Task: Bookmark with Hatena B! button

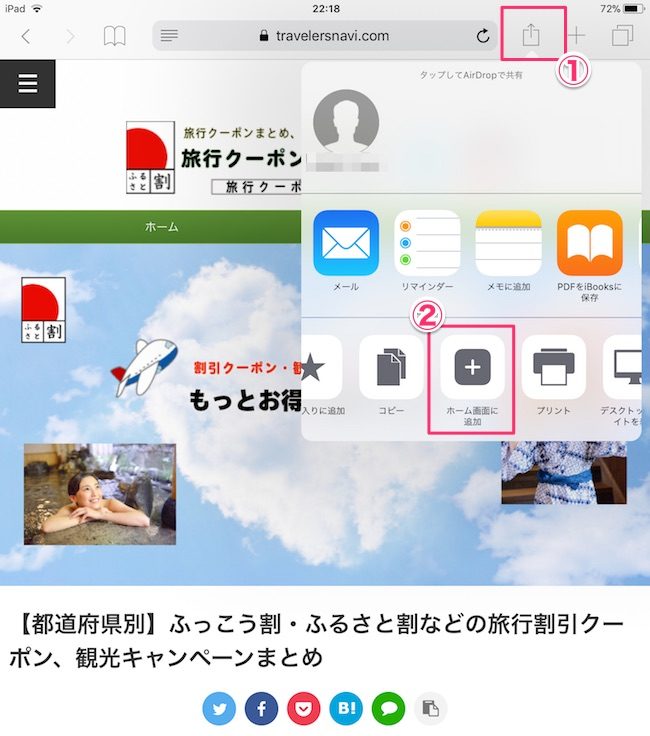Action: click(346, 708)
